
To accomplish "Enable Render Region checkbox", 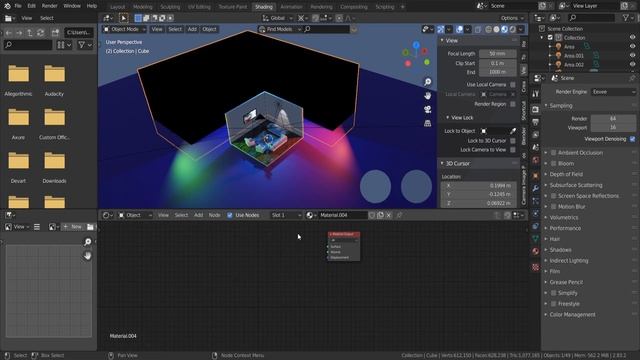I will click(x=513, y=104).
